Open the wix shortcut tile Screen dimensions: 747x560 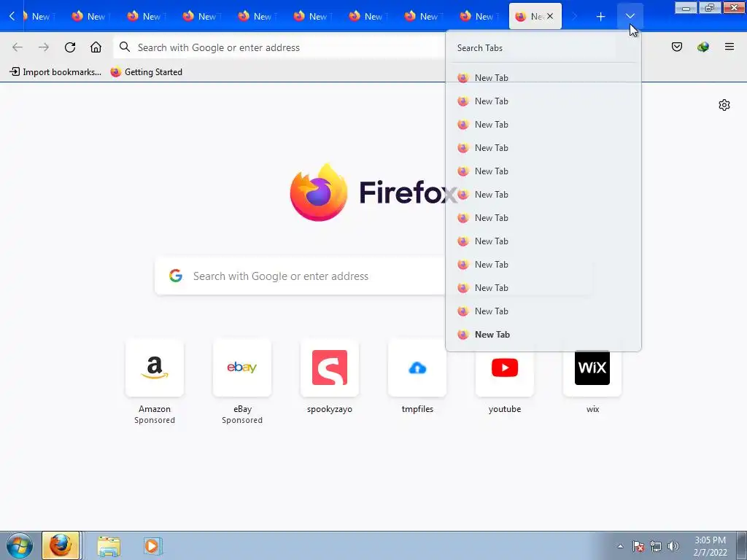pyautogui.click(x=592, y=367)
